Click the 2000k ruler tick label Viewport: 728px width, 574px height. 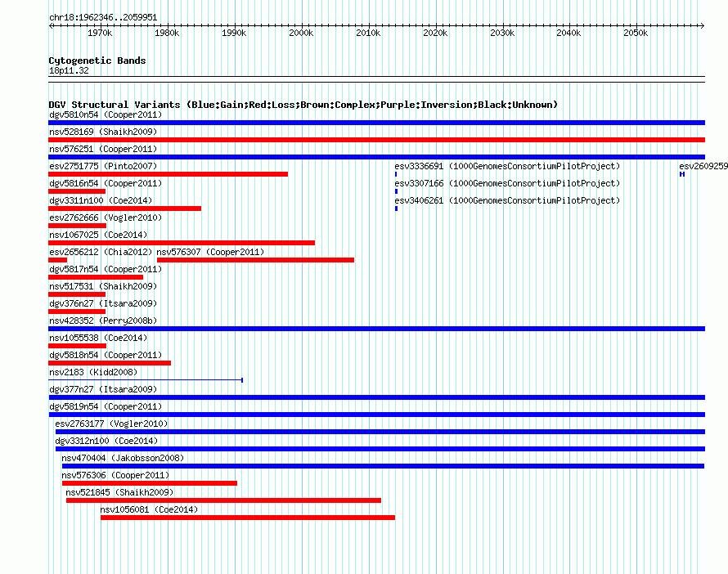pyautogui.click(x=301, y=33)
